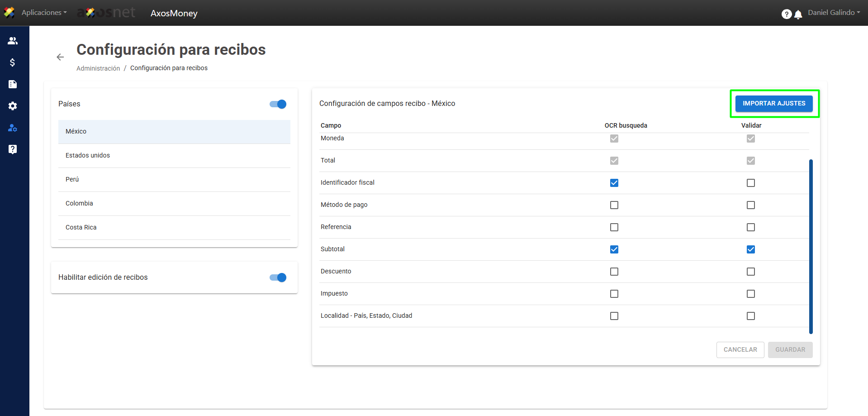The height and width of the screenshot is (416, 868).
Task: Open the user administration gear icon
Action: 13,128
